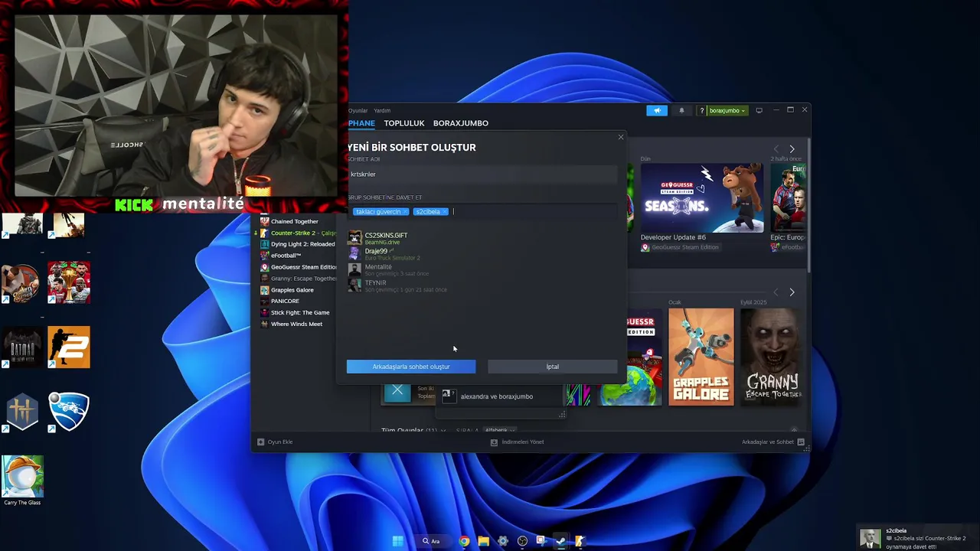
Task: Select friend Mentalité from list
Action: (x=482, y=269)
